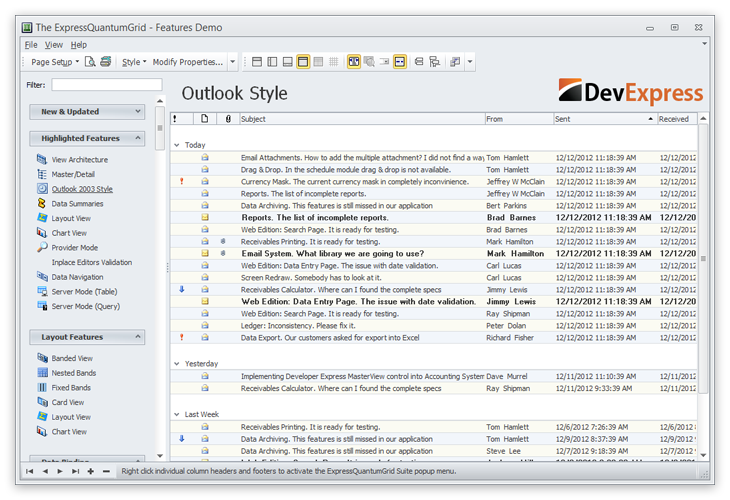Open the View menu

coord(53,45)
